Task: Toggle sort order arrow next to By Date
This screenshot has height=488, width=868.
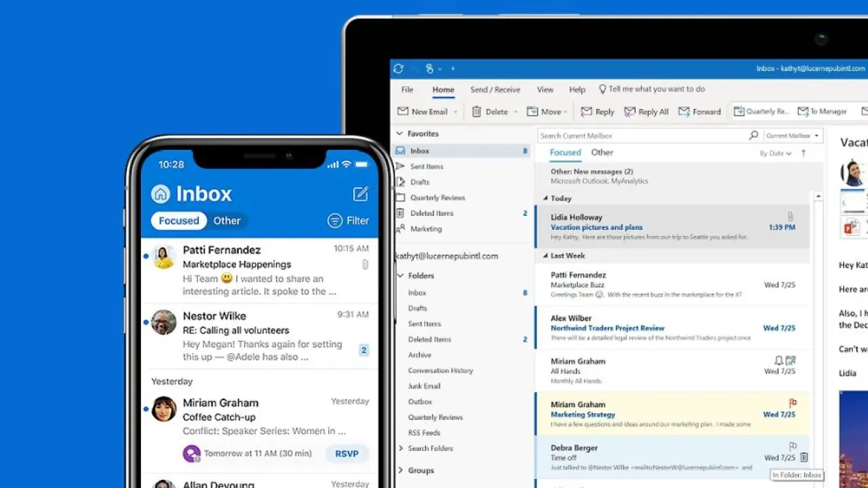Action: click(x=804, y=153)
